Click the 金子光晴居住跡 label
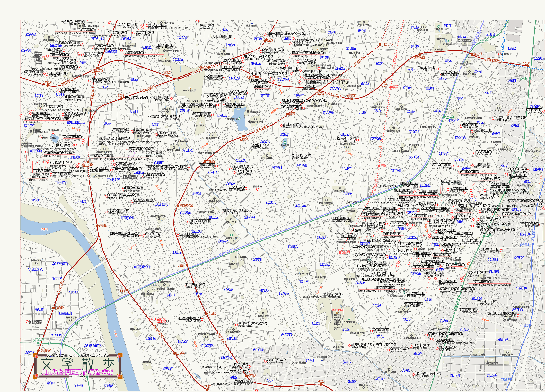 coord(202,114)
